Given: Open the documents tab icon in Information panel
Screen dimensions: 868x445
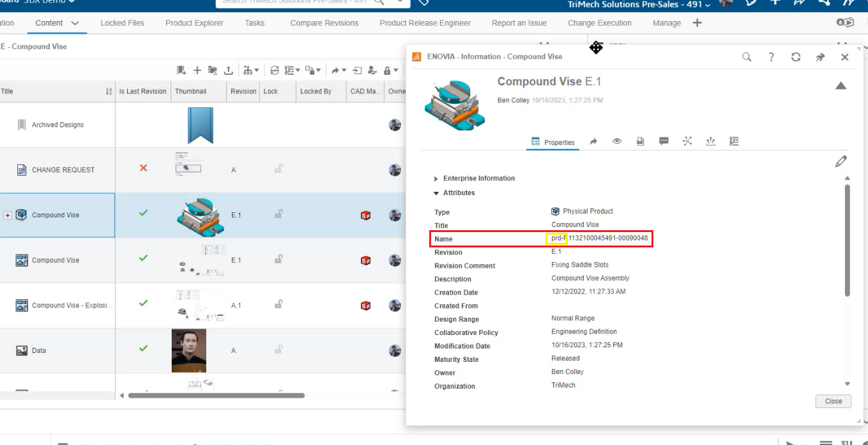Looking at the screenshot, I should pyautogui.click(x=641, y=141).
